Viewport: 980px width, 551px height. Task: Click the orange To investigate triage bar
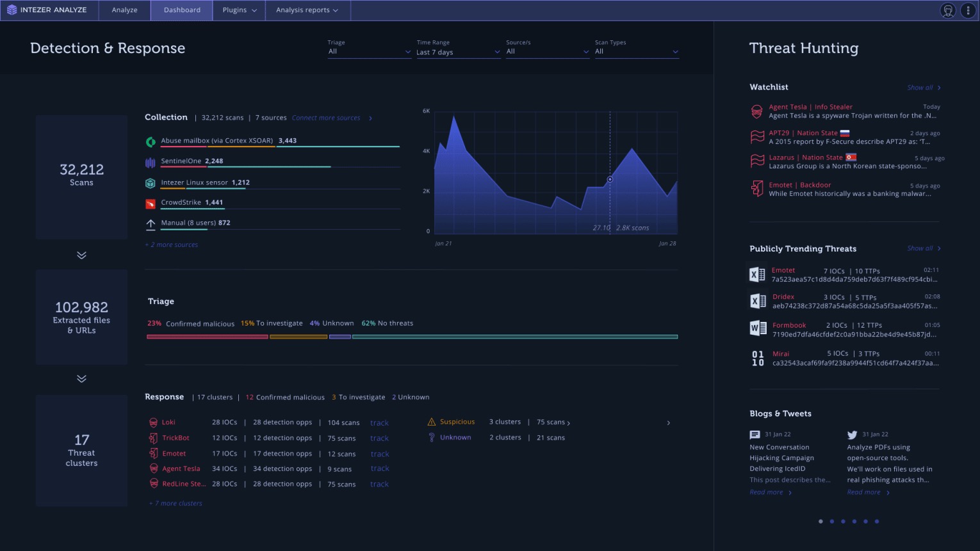[x=298, y=337]
